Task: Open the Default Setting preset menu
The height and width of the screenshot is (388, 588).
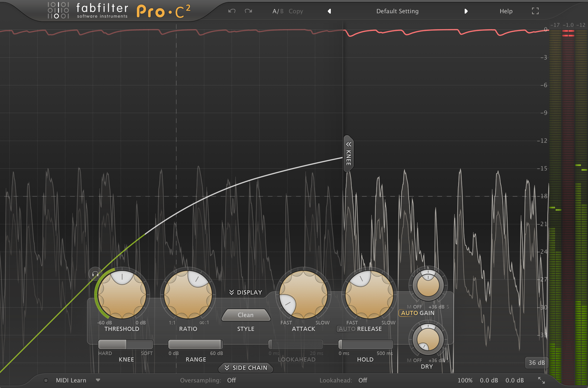Action: coord(397,11)
